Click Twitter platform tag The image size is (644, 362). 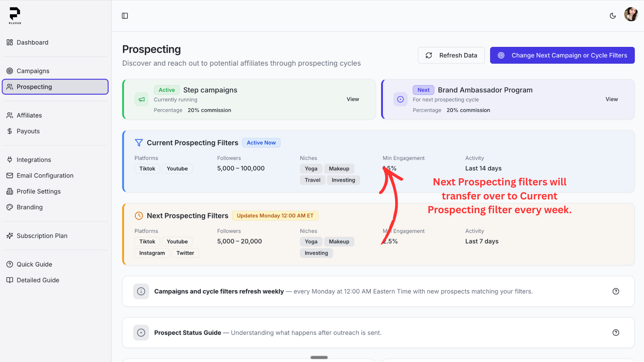pyautogui.click(x=185, y=253)
